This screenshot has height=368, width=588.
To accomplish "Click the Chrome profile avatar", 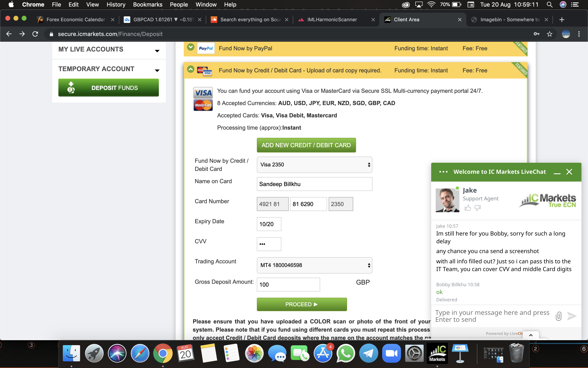I will tap(566, 34).
